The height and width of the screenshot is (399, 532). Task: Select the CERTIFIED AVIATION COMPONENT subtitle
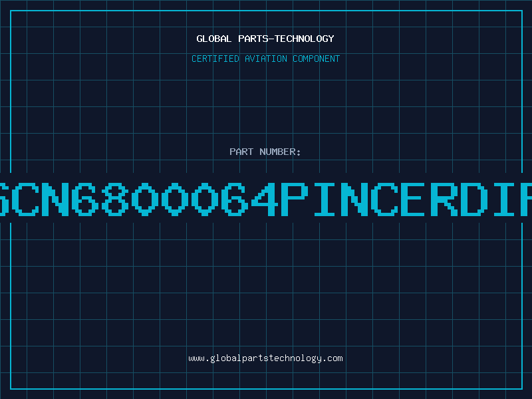coord(265,59)
